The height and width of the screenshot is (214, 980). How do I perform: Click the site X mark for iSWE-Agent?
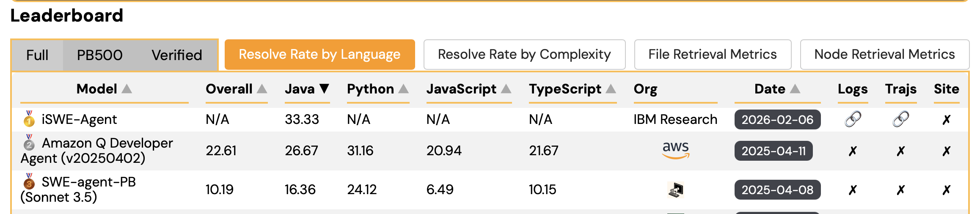tap(947, 120)
